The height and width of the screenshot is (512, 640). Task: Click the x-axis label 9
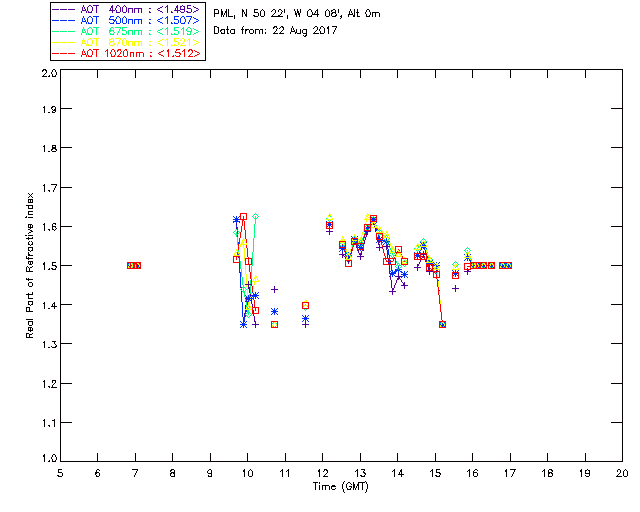pos(210,473)
